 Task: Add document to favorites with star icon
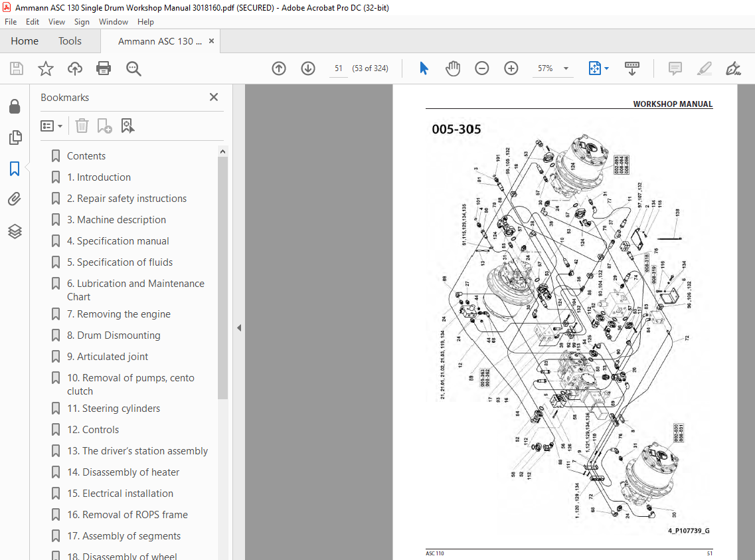46,68
